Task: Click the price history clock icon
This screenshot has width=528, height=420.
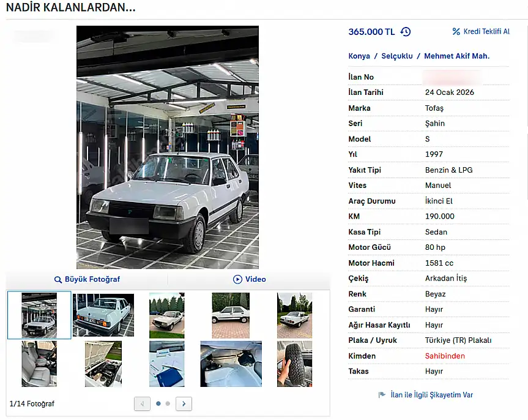Action: coord(406,32)
